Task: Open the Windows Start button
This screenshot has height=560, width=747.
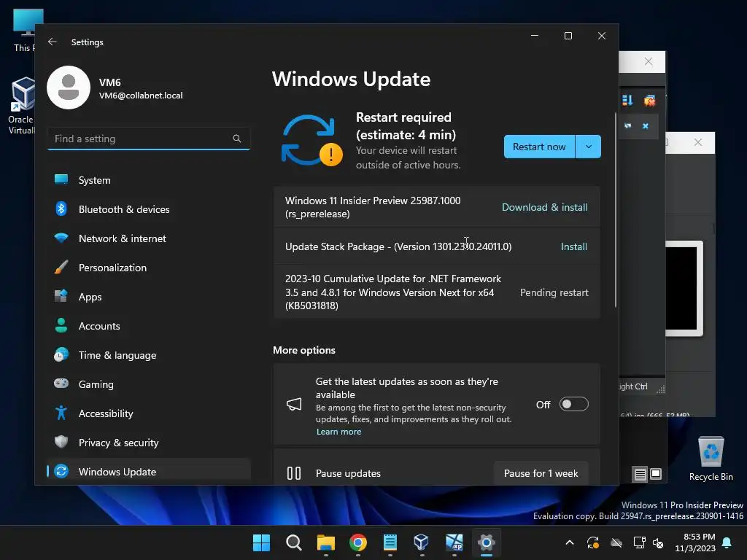Action: point(261,542)
